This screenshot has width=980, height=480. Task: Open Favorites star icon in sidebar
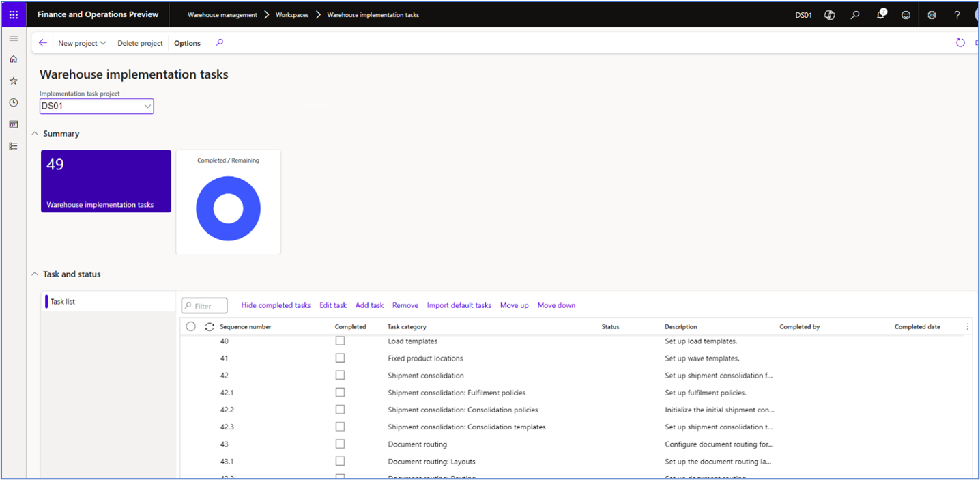pos(13,81)
